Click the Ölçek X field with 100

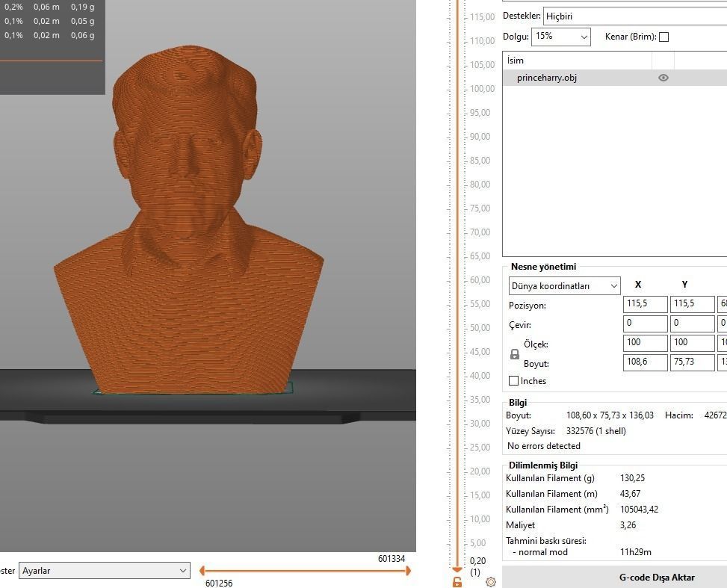click(645, 343)
